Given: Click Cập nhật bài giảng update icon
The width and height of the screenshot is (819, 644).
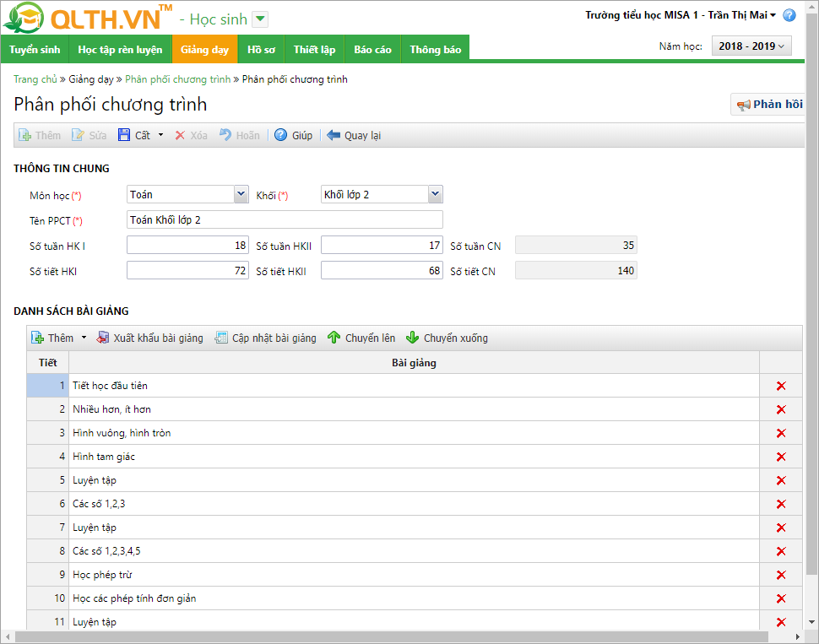Looking at the screenshot, I should [x=221, y=338].
